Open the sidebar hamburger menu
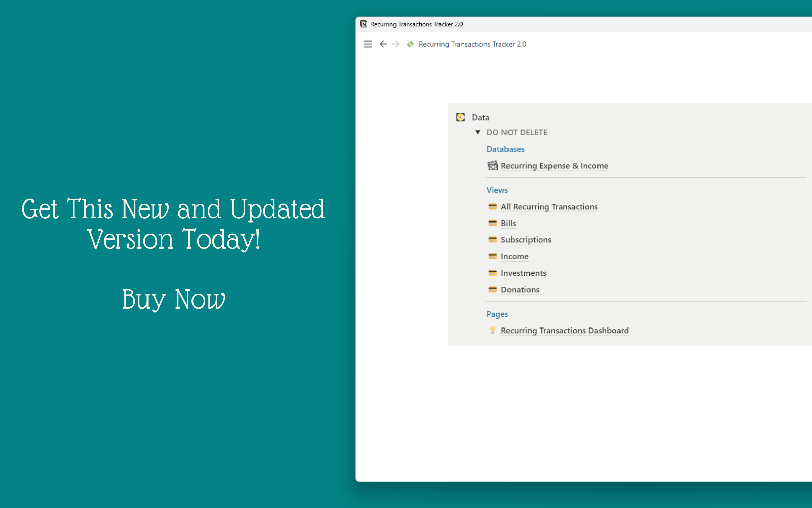The image size is (812, 508). click(367, 44)
